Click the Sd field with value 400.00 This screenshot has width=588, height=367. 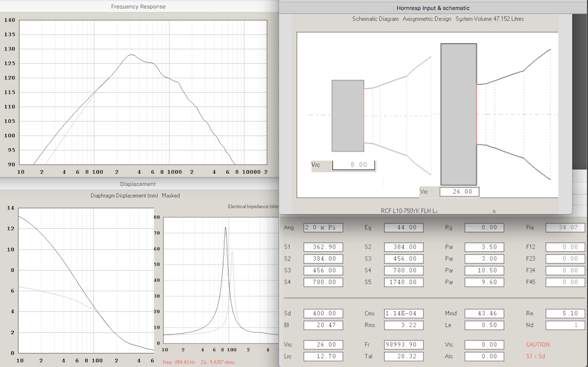coord(323,313)
